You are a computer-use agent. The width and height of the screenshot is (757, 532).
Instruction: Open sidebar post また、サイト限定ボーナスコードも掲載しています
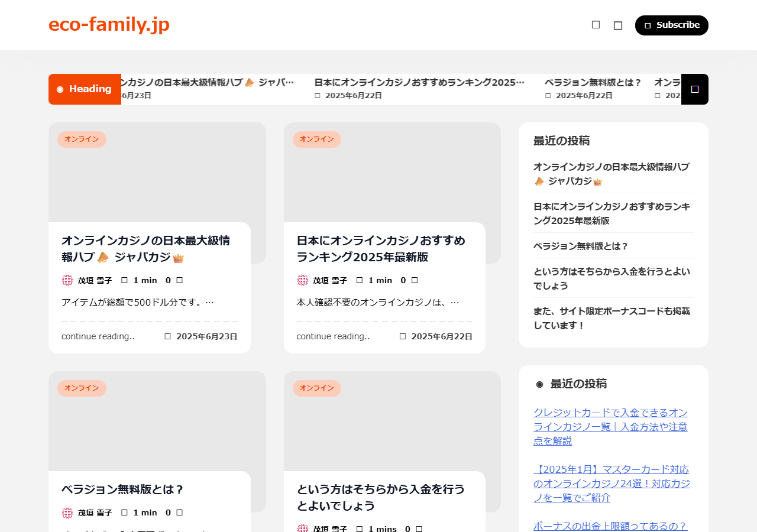pyautogui.click(x=612, y=319)
